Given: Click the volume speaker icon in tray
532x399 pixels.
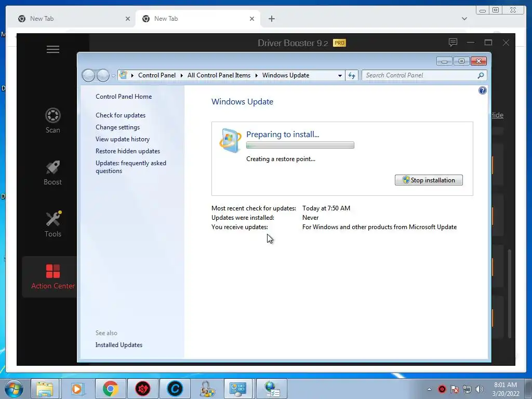Looking at the screenshot, I should tap(480, 389).
